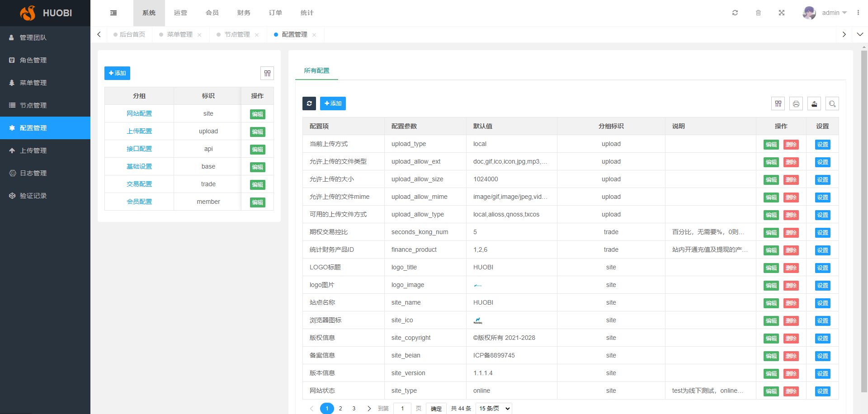
Task: Go to page 2 of the table
Action: click(340, 409)
